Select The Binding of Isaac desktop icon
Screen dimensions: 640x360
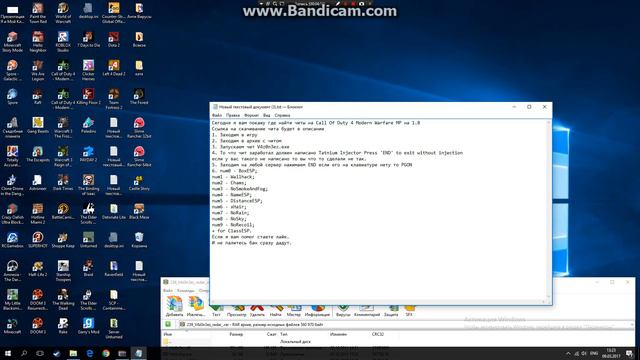click(88, 185)
